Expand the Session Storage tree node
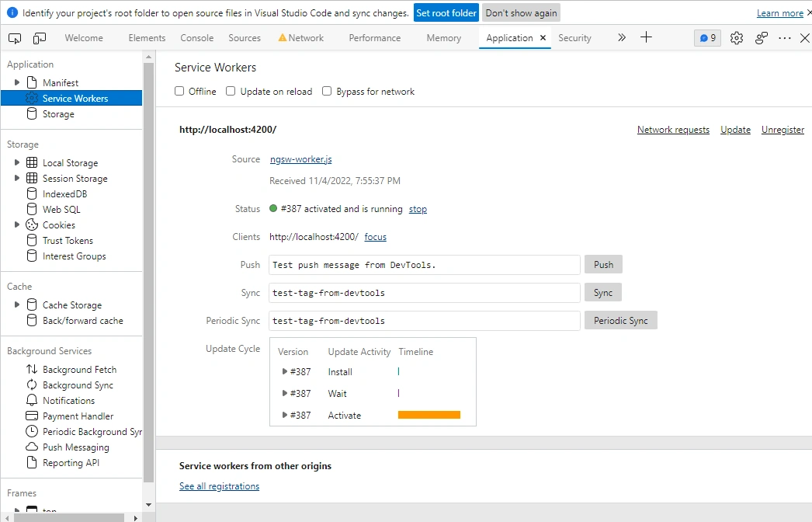The image size is (812, 522). (x=16, y=178)
